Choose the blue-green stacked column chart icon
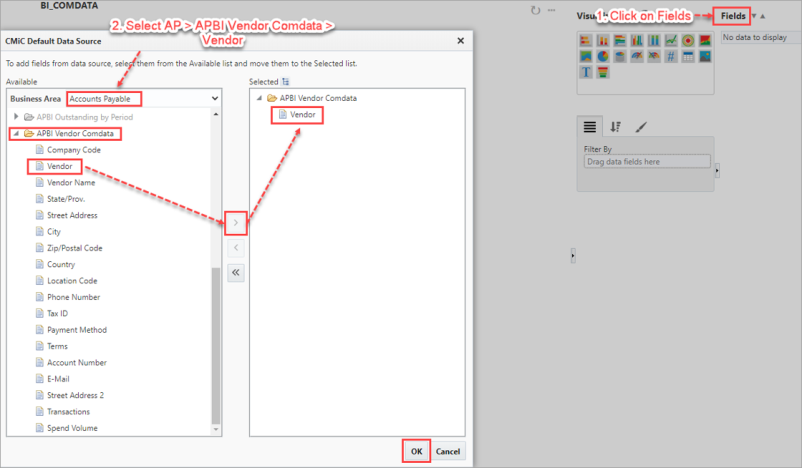The height and width of the screenshot is (468, 802). (654, 40)
